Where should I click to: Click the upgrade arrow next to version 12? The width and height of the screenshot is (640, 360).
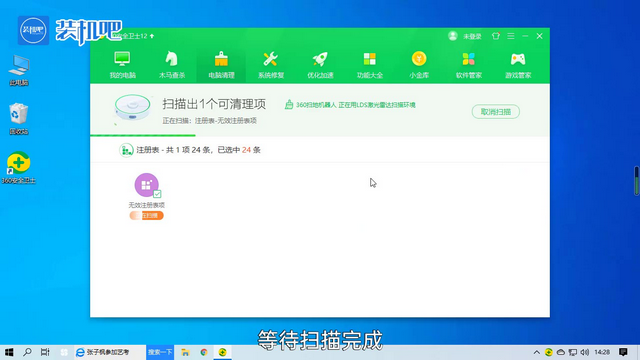click(152, 36)
